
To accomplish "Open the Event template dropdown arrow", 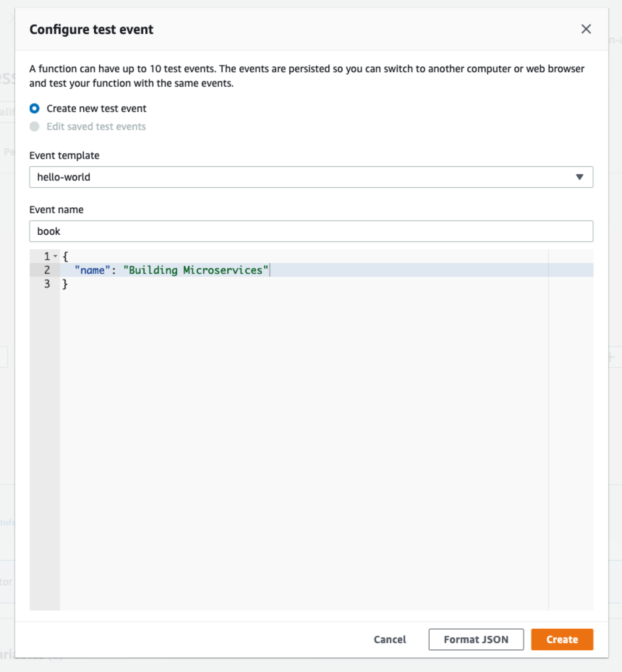I will click(579, 177).
